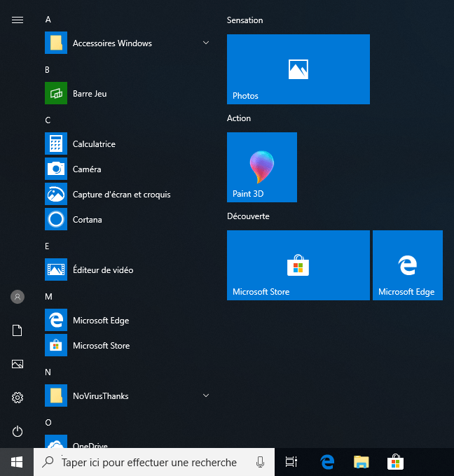Open OneDrive cloud icon in app list
This screenshot has height=476, width=454.
pos(56,442)
